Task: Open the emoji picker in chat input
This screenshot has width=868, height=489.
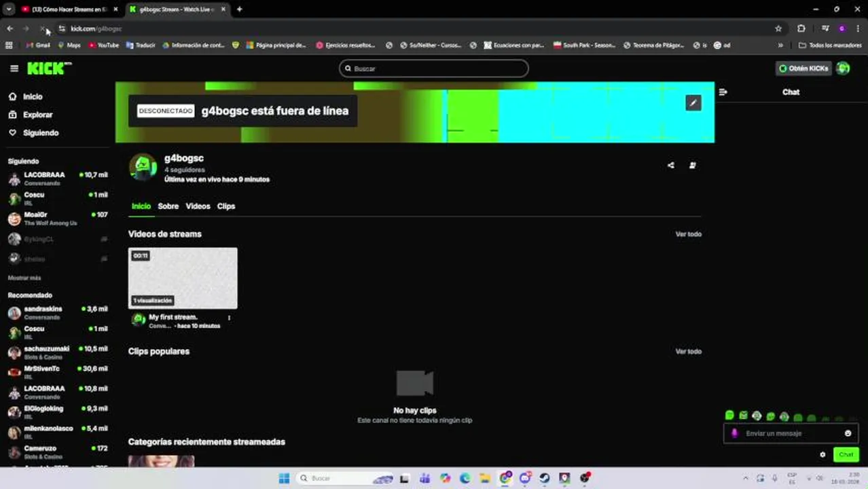Action: point(848,433)
